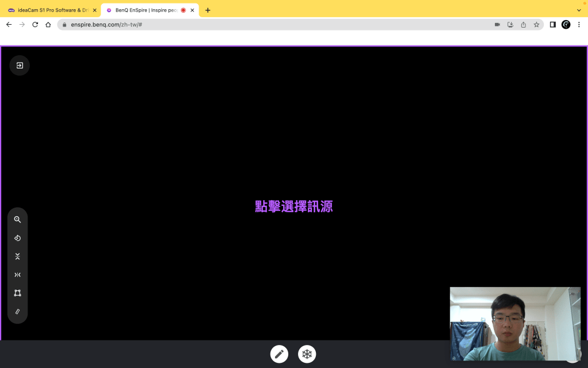The image size is (588, 368).
Task: Open the Chrome three-dot menu
Action: (x=579, y=25)
